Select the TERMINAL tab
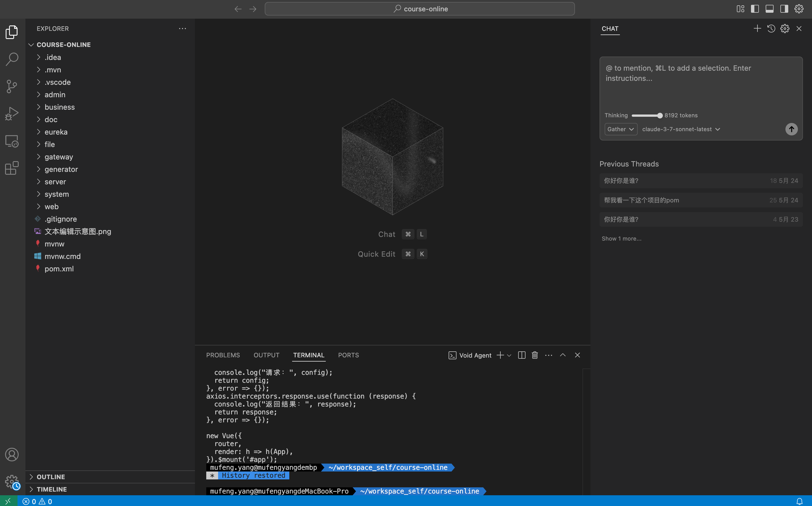The image size is (812, 506). [x=308, y=355]
